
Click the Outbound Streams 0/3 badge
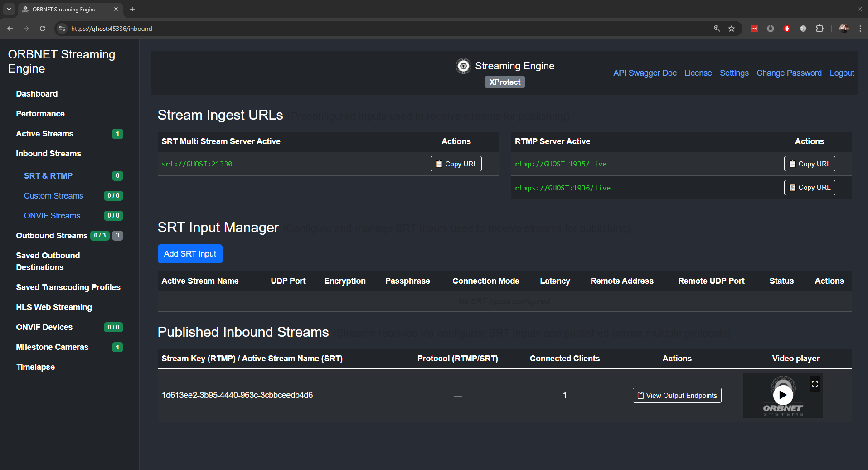coord(100,236)
